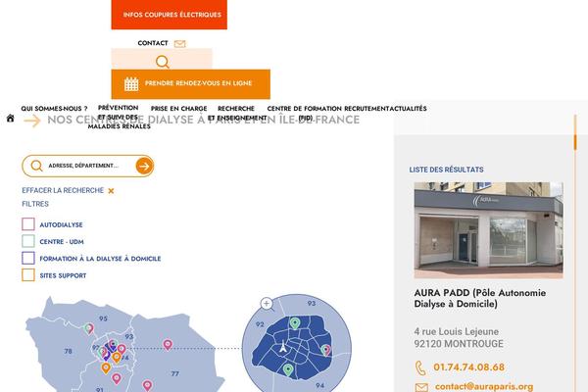Open site search with the magnifier icon
The width and height of the screenshot is (588, 392).
pos(163,62)
